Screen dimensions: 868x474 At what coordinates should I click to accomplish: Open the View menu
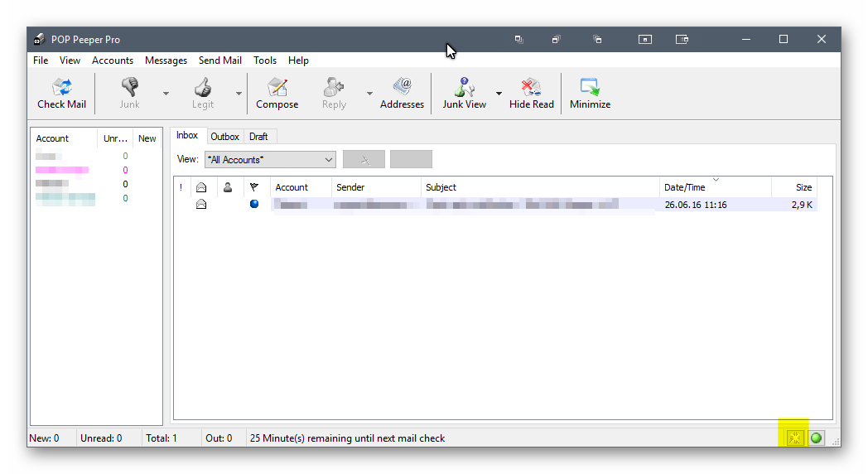tap(70, 60)
